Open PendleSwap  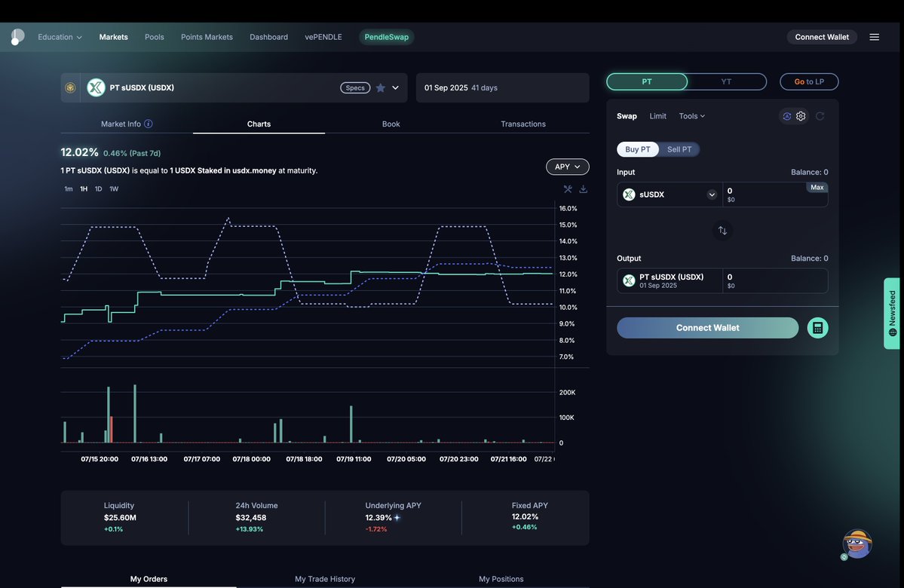pyautogui.click(x=386, y=37)
